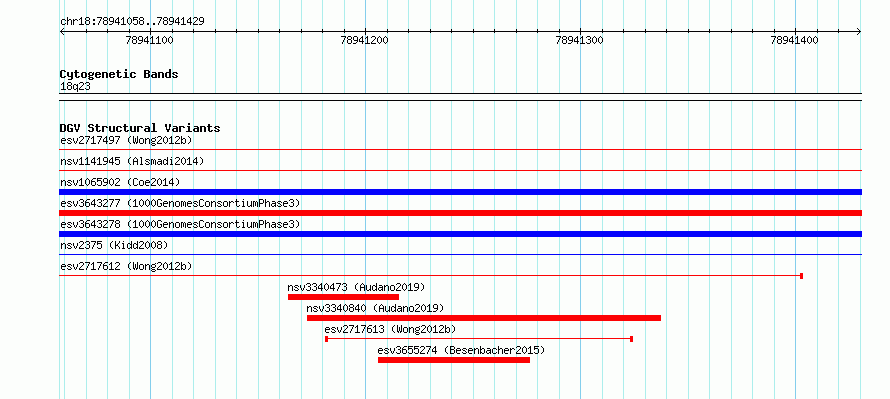Image resolution: width=890 pixels, height=399 pixels.
Task: Click the nsv3340840 (Audano2019) variant label
Action: click(375, 308)
